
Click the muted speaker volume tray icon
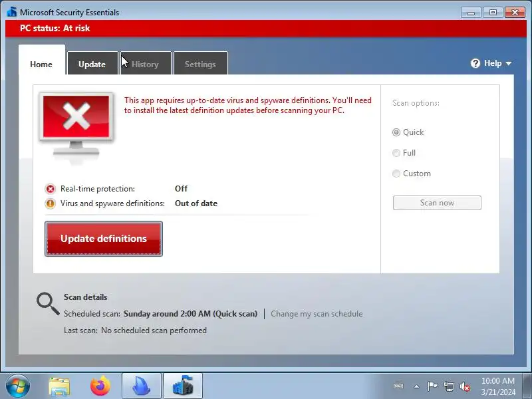click(x=465, y=386)
